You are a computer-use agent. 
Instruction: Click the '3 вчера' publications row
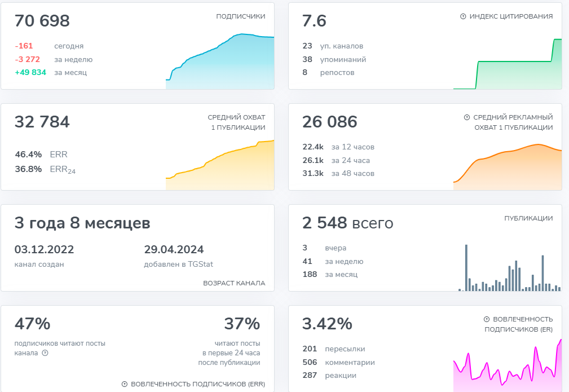click(324, 248)
